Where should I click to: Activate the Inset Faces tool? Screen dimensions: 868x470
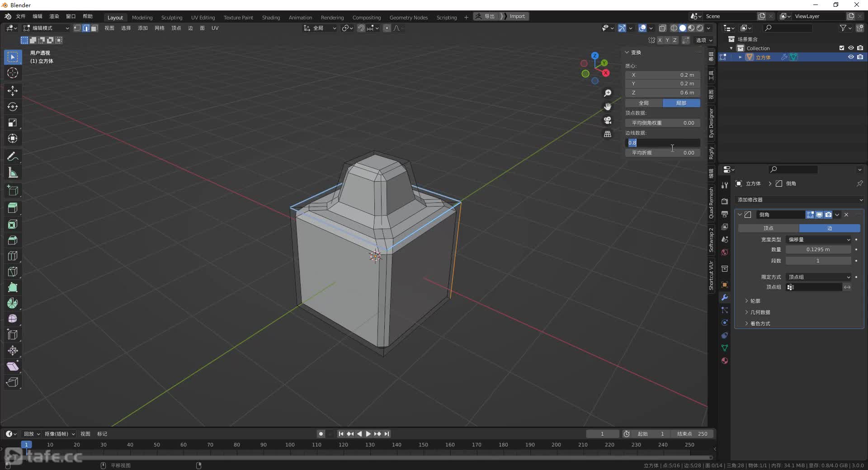tap(13, 224)
